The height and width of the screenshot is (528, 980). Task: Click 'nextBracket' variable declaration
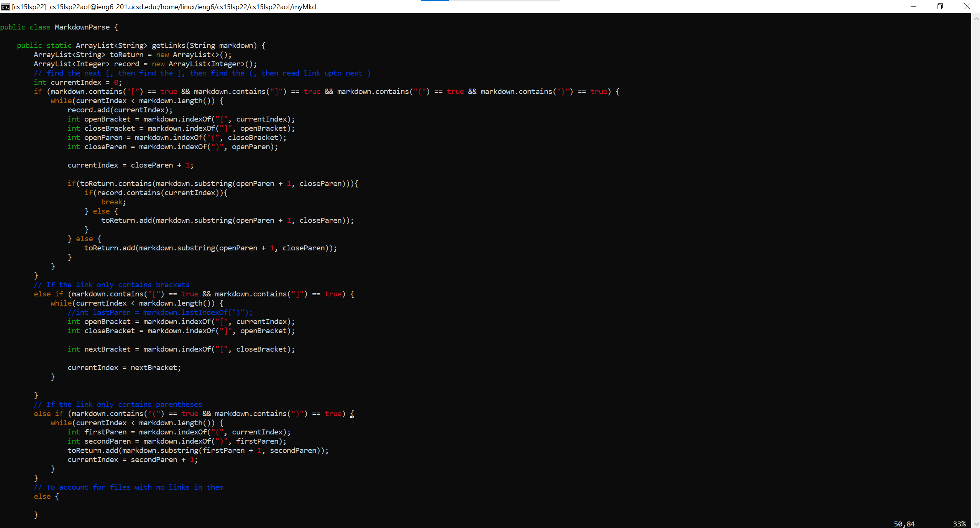[x=107, y=349]
